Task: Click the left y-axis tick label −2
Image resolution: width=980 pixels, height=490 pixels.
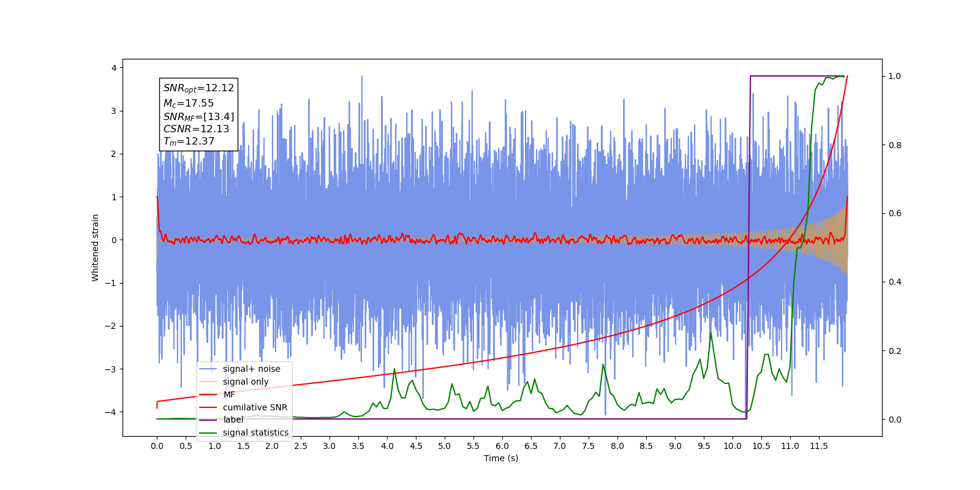Action: pyautogui.click(x=110, y=326)
